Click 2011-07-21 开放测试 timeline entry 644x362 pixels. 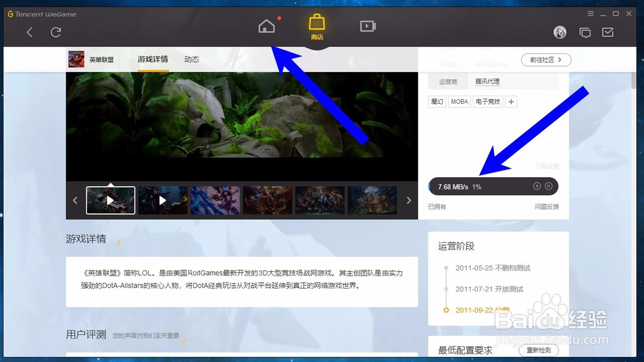(x=489, y=289)
